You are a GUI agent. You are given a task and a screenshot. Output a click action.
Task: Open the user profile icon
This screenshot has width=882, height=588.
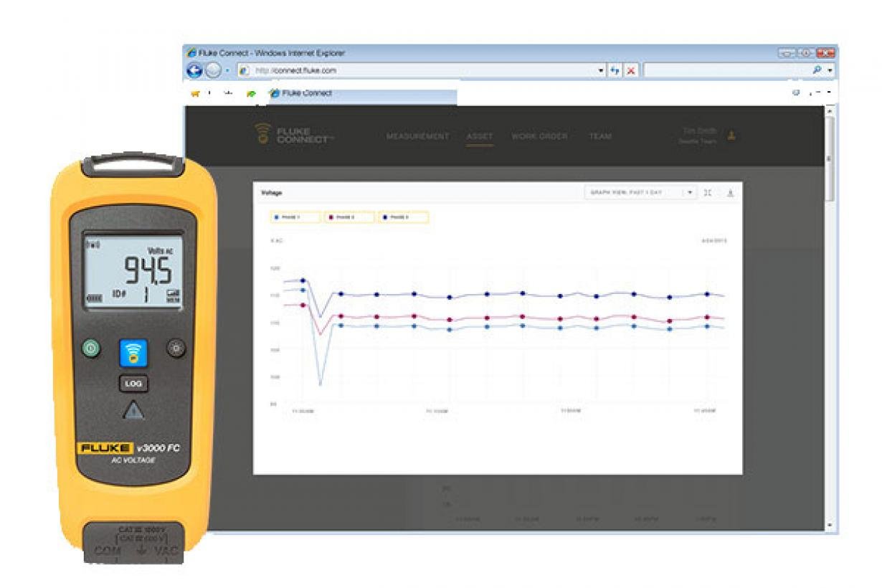tap(731, 136)
